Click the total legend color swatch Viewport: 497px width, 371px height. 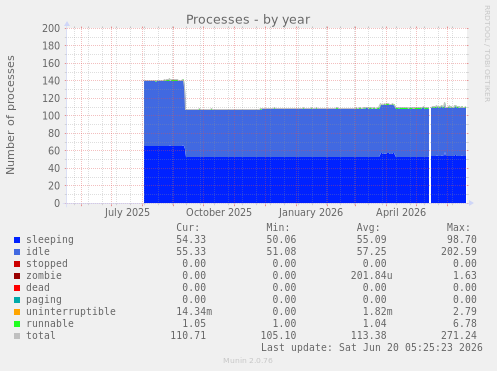coord(17,336)
